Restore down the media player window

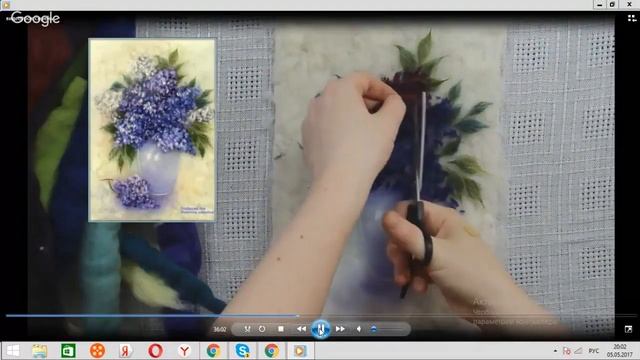click(x=612, y=4)
